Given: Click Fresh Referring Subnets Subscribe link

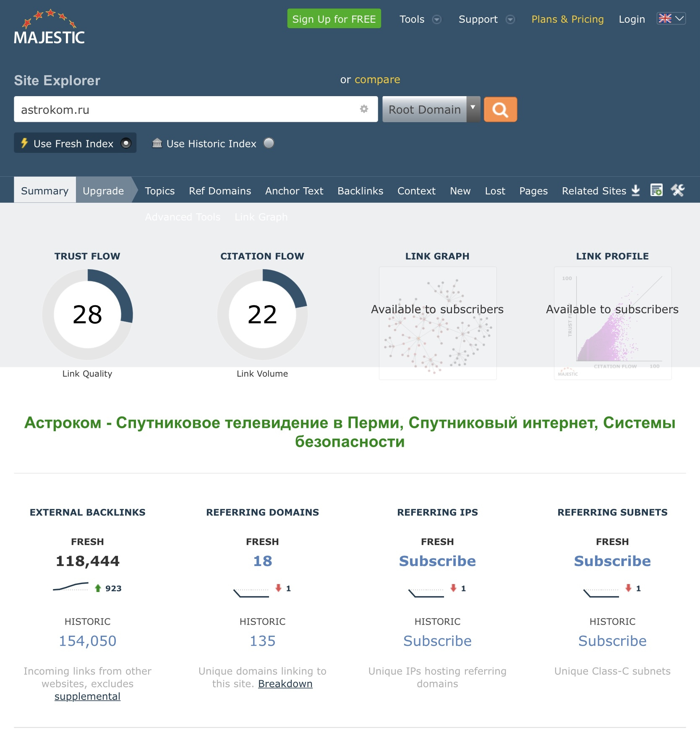Looking at the screenshot, I should click(612, 561).
